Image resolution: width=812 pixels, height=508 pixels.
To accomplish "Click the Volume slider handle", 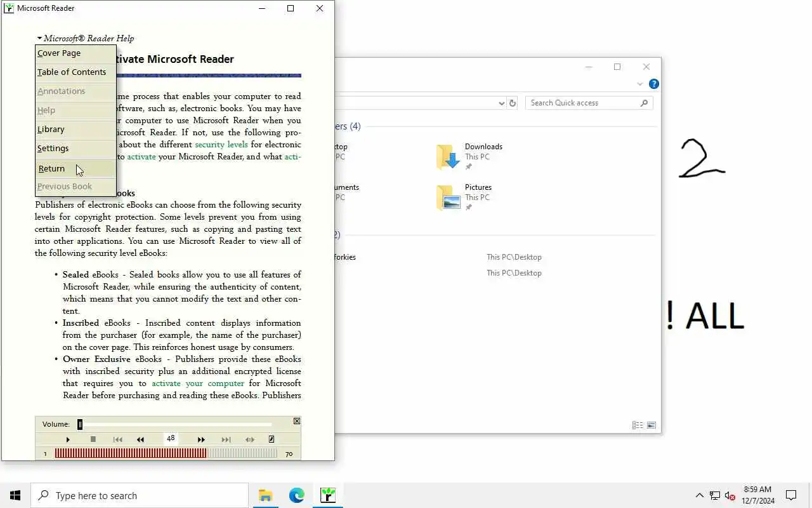I will pos(80,424).
